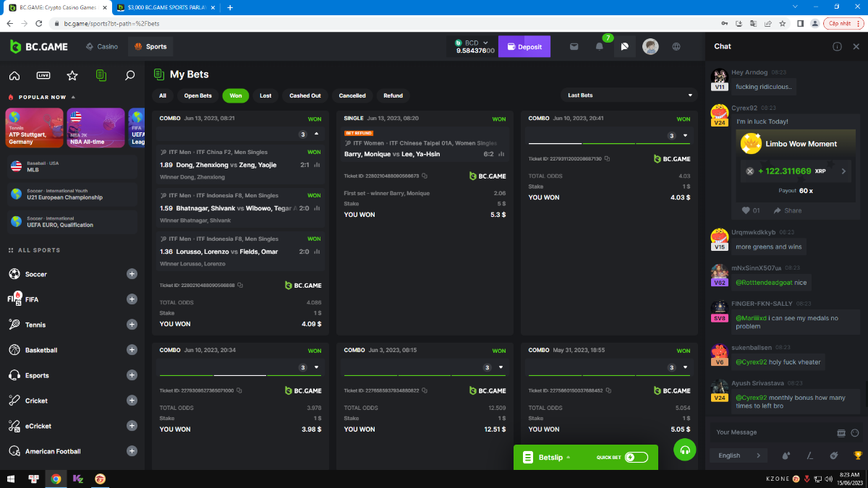Open notifications bell icon
Image resolution: width=868 pixels, height=488 pixels.
599,47
